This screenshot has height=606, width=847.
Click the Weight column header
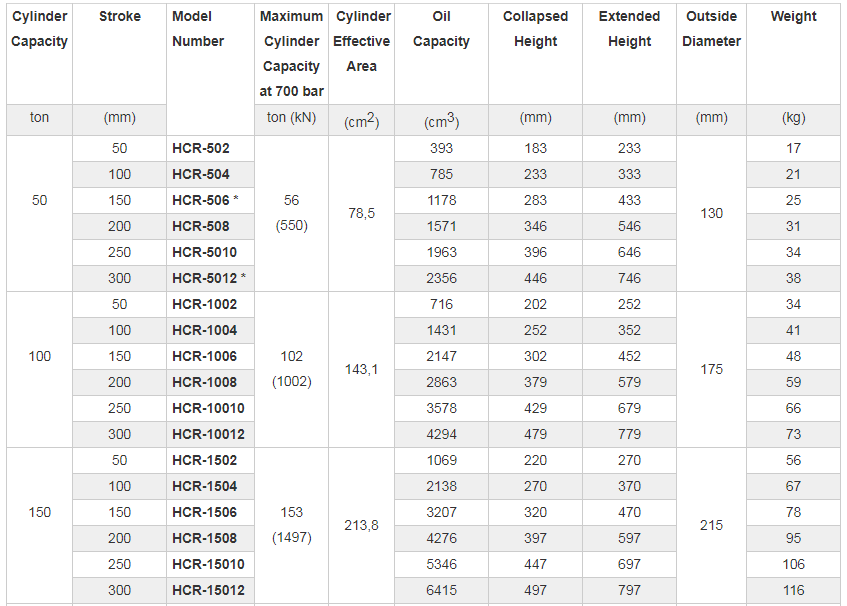coord(794,16)
